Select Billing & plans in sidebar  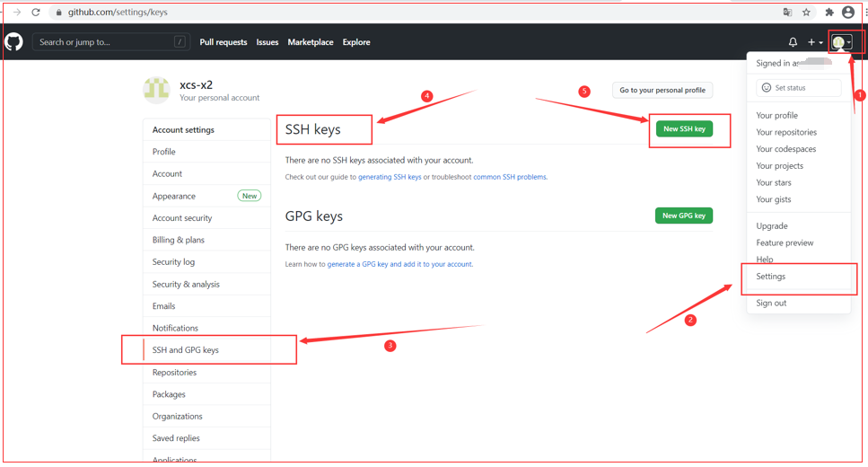[x=206, y=240]
